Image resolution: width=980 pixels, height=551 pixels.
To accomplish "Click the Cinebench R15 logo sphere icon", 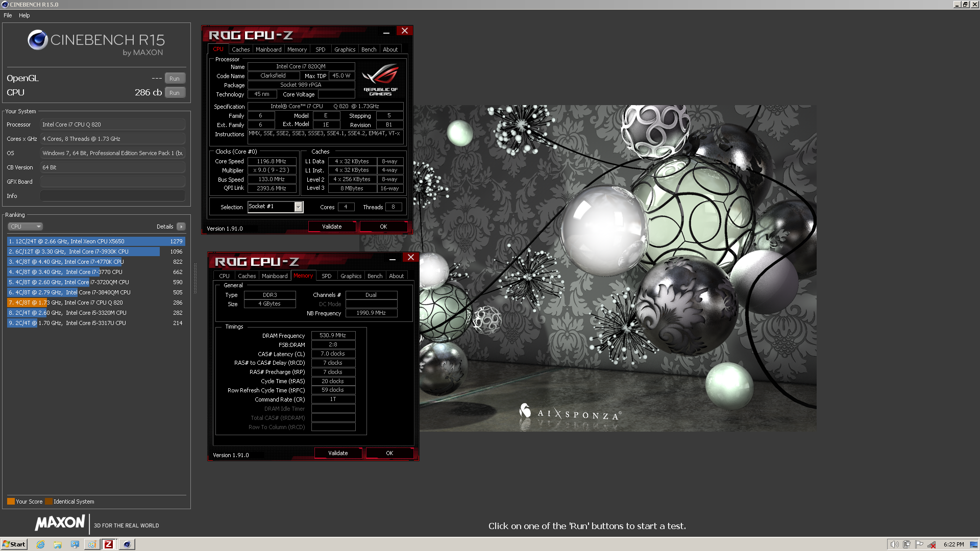I will (38, 40).
